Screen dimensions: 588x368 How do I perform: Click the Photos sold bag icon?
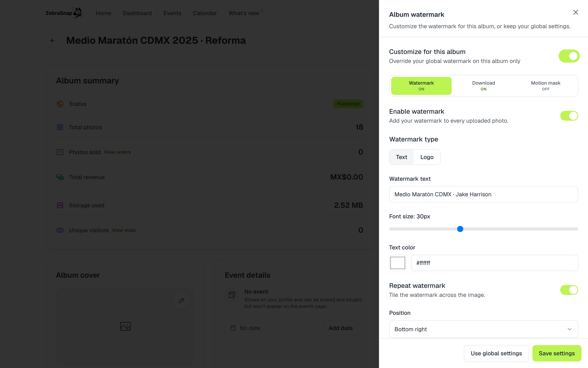coord(60,152)
